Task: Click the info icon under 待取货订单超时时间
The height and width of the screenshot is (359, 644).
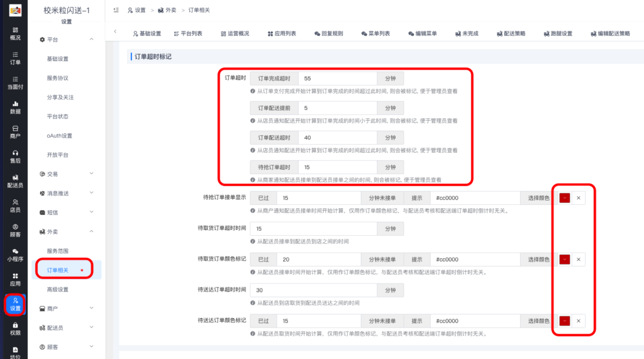Action: 253,241
